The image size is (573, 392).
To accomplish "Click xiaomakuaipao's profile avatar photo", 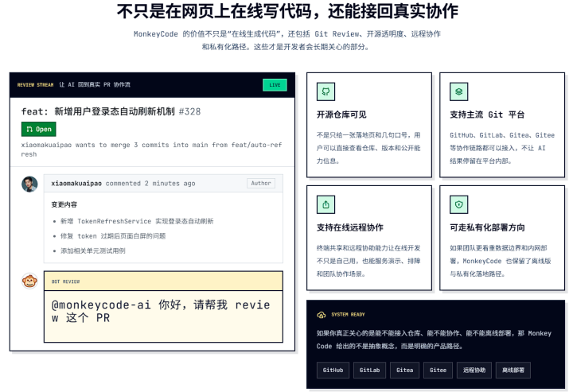I will [29, 184].
